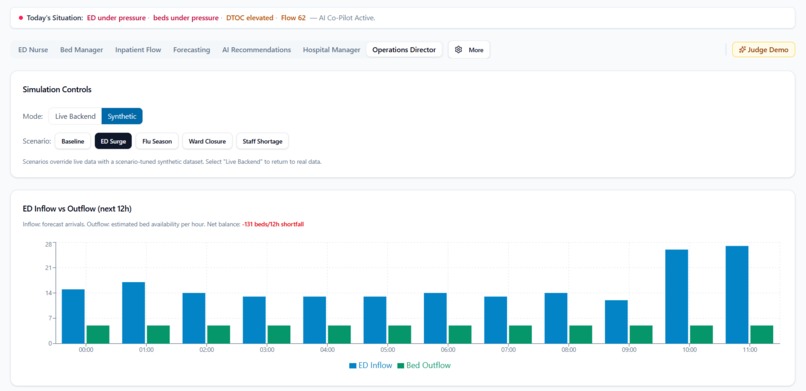The image size is (806, 391).
Task: Click the ED Inflow bar at 11:00
Action: tap(737, 294)
